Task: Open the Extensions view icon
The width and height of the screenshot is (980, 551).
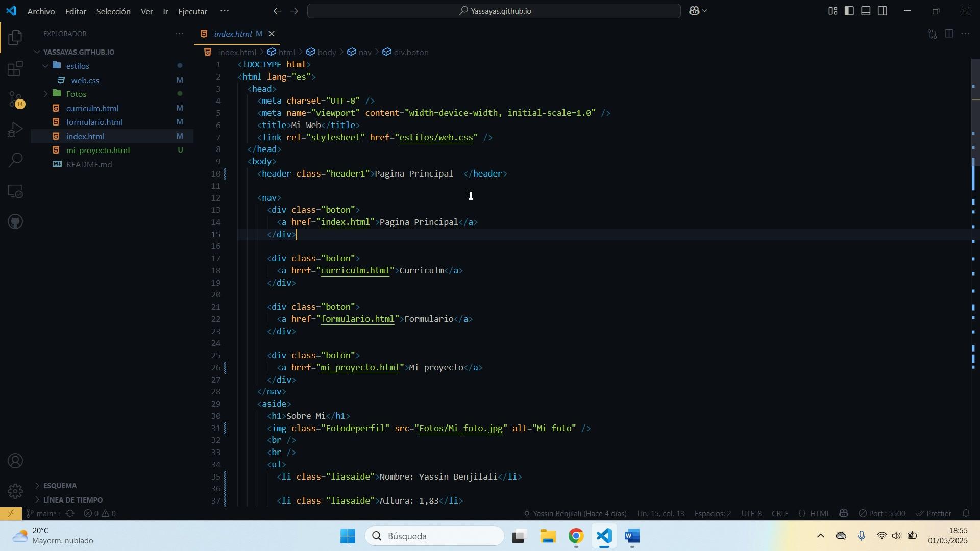Action: coord(15,69)
